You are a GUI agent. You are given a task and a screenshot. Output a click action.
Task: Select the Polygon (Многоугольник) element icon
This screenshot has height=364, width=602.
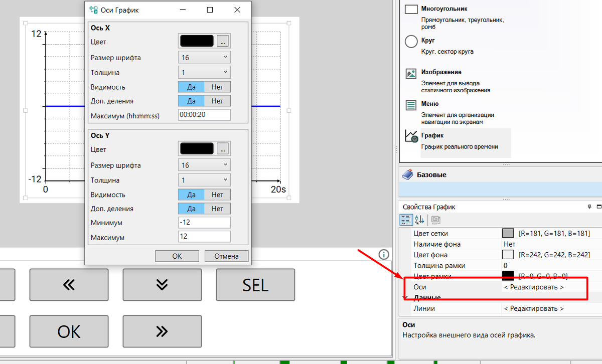point(411,9)
